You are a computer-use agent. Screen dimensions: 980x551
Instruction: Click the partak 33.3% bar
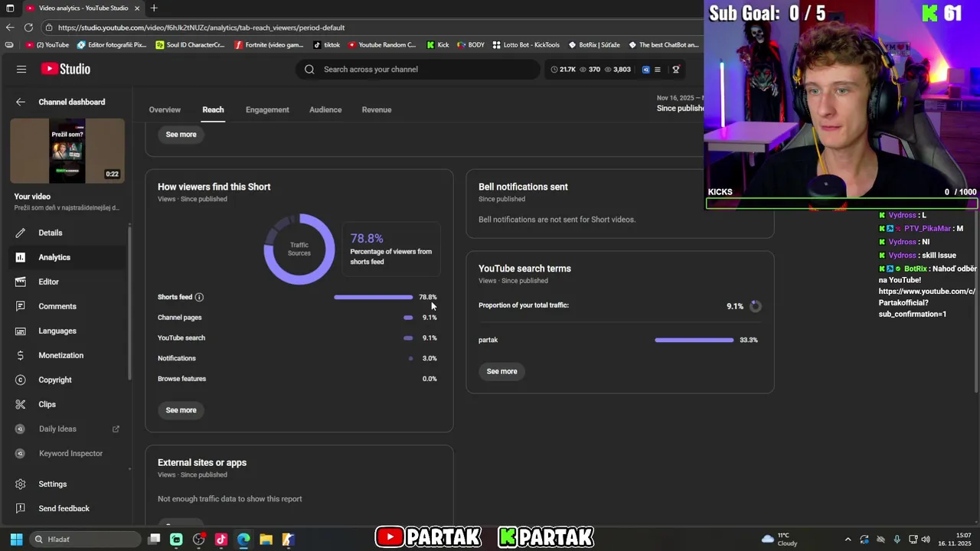(x=694, y=340)
